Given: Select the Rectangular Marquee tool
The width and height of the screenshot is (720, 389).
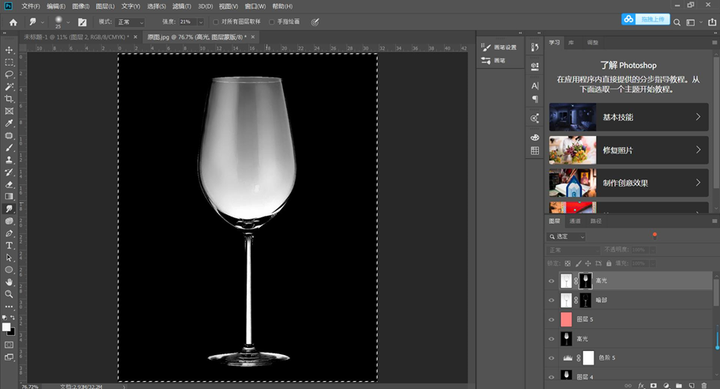Looking at the screenshot, I should 9,62.
